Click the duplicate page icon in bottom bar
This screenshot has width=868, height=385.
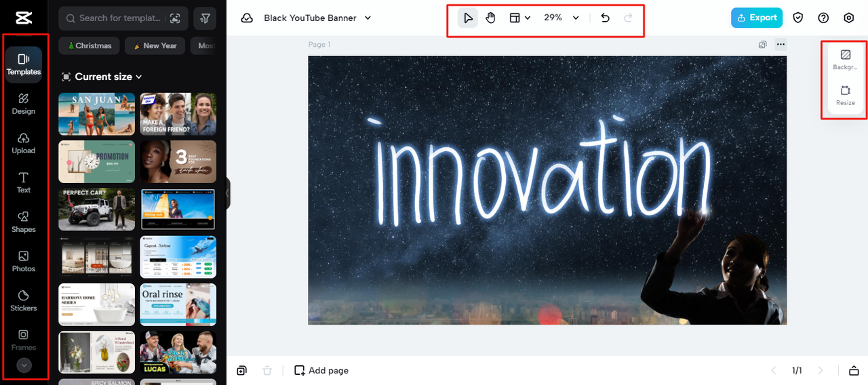pos(242,371)
